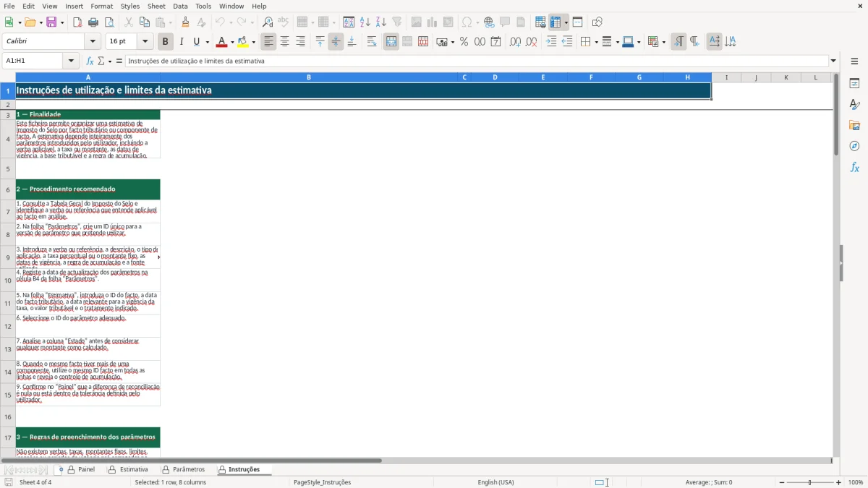Click English (USA) language in status bar
This screenshot has width=868, height=488.
click(495, 482)
